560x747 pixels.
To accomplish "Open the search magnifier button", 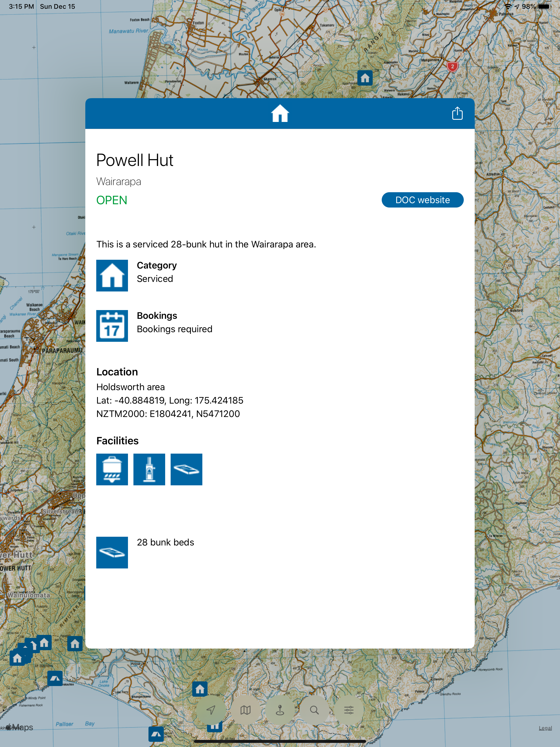I will [x=314, y=710].
